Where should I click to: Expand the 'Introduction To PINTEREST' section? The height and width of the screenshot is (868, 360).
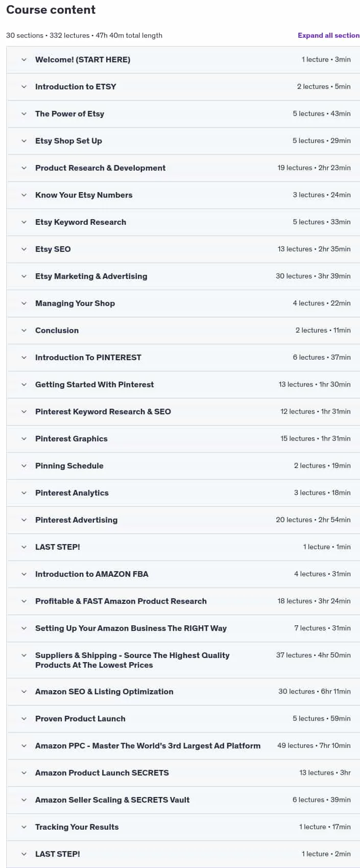pos(88,358)
